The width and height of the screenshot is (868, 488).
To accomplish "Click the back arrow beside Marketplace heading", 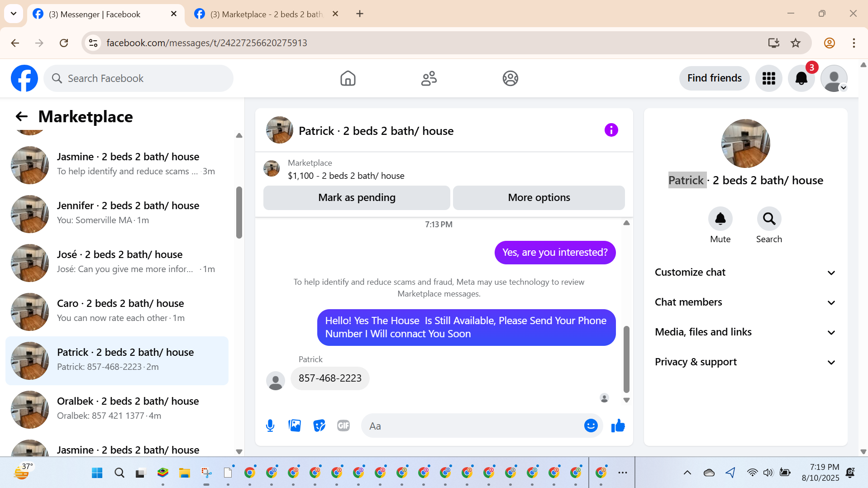I will [21, 117].
